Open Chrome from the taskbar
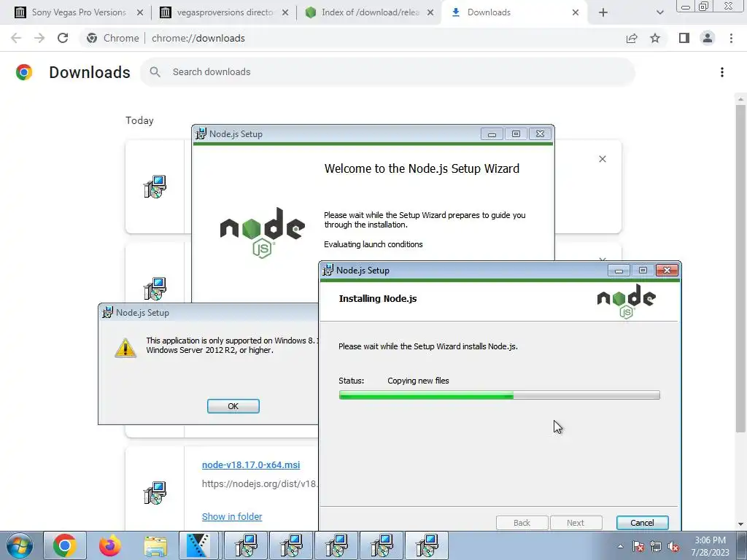 65,545
